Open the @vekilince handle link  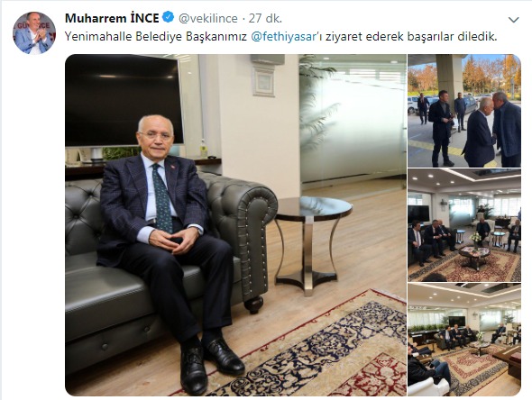(208, 18)
